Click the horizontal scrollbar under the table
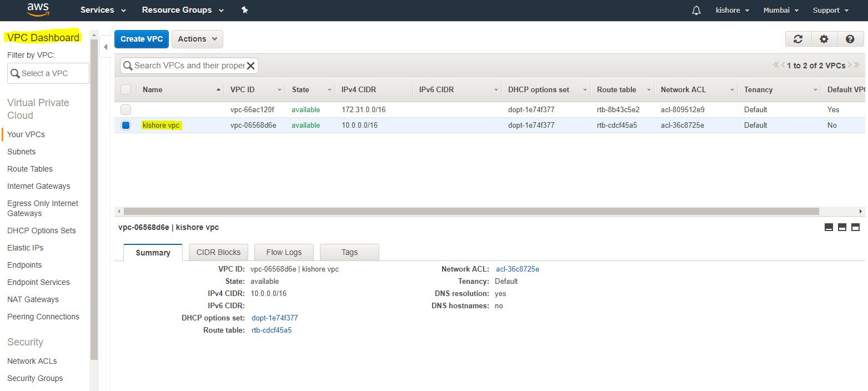Screen dimensions: 868x391 (471, 212)
